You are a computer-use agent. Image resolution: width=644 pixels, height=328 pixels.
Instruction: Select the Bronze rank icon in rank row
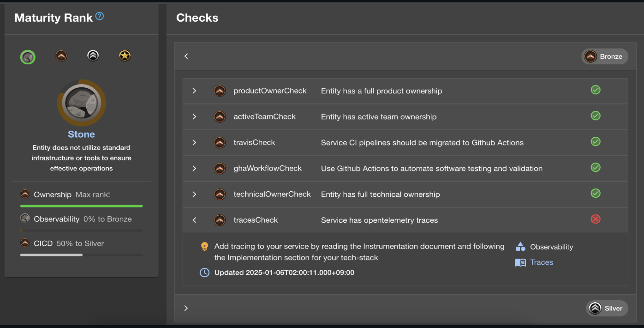pos(61,56)
